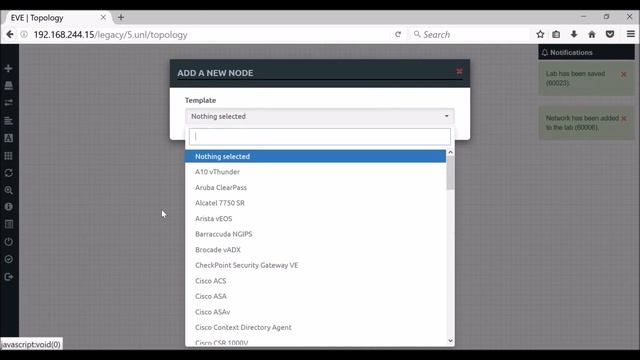Screen dimensions: 640x360
Task: Open the browser downloads arrow icon
Action: (x=574, y=34)
